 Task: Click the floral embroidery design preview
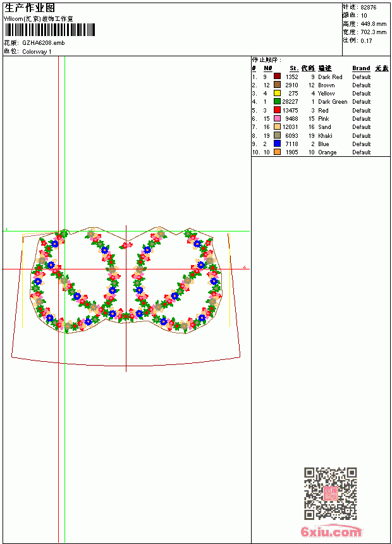126,280
